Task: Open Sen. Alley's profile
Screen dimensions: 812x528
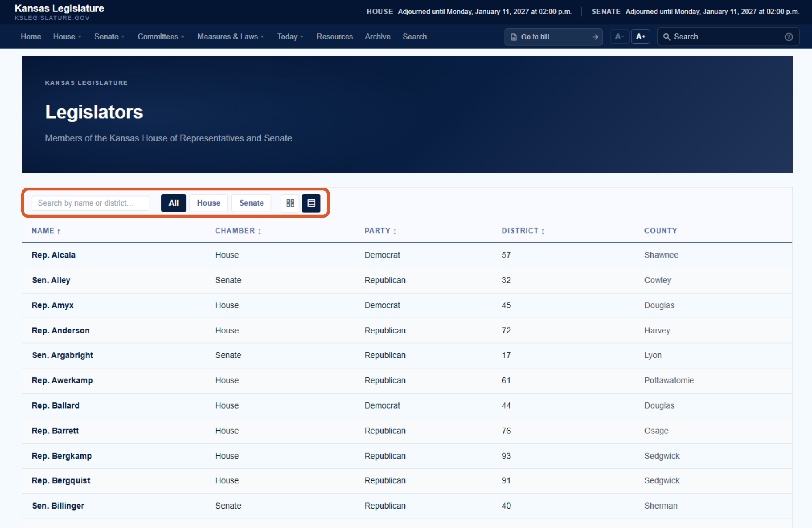Action: tap(51, 280)
